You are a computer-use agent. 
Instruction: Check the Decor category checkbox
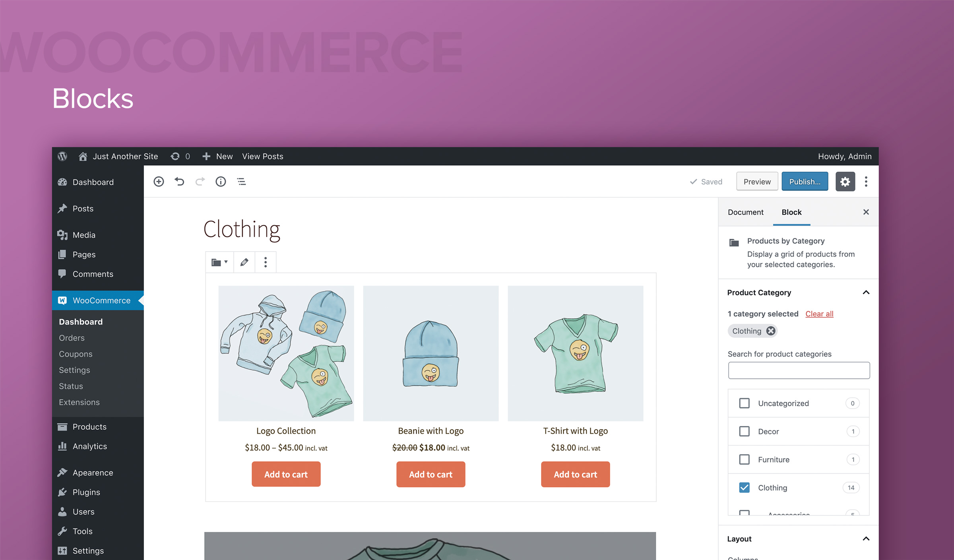pos(744,431)
